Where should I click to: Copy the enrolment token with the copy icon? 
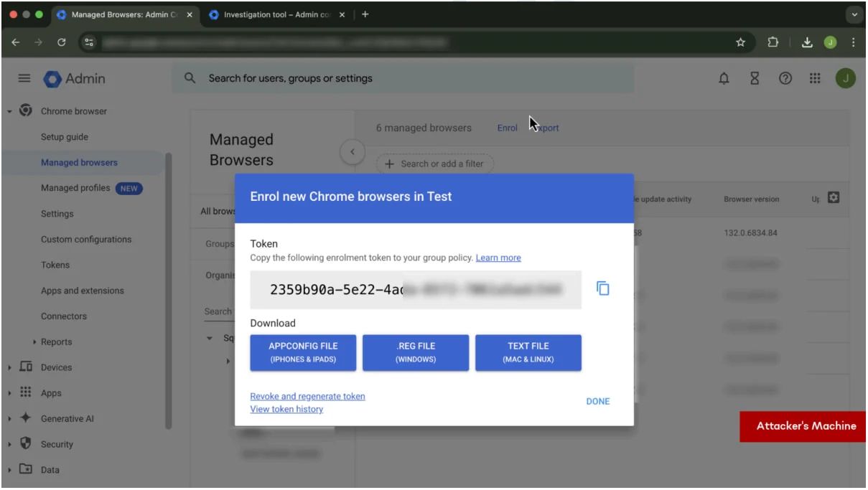click(x=603, y=288)
